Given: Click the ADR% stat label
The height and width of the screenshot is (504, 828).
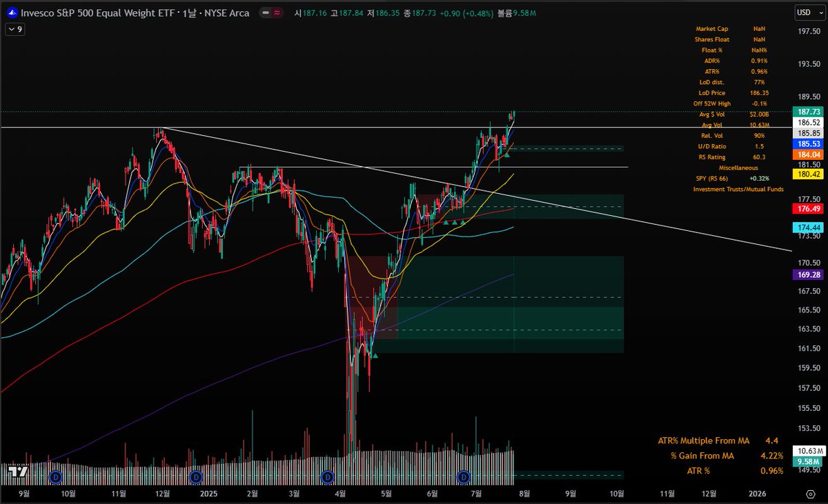Looking at the screenshot, I should click(711, 61).
